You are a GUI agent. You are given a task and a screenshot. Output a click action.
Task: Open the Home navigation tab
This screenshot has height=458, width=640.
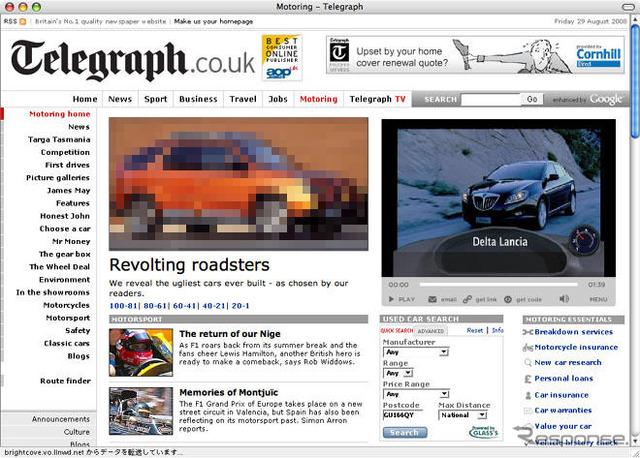[x=85, y=99]
